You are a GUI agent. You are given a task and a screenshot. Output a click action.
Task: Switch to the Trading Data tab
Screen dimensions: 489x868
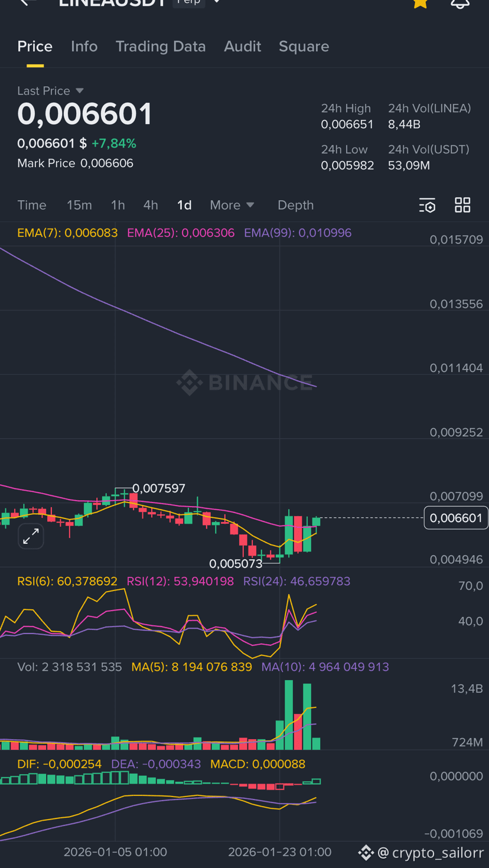[161, 46]
